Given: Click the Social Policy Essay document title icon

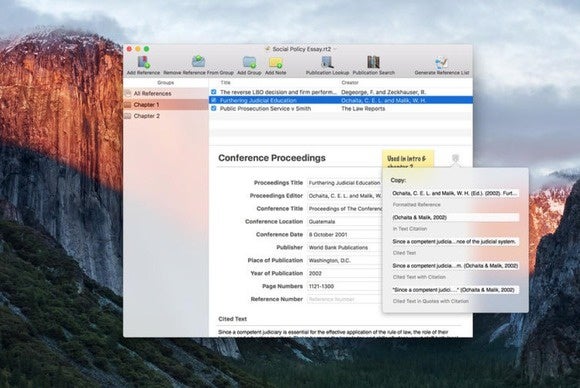Looking at the screenshot, I should coord(267,49).
